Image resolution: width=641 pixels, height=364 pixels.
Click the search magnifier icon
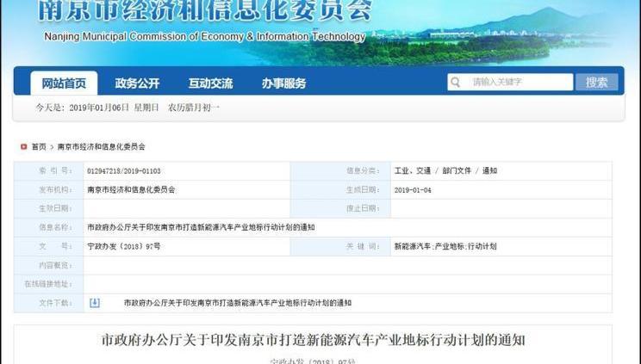tap(455, 83)
